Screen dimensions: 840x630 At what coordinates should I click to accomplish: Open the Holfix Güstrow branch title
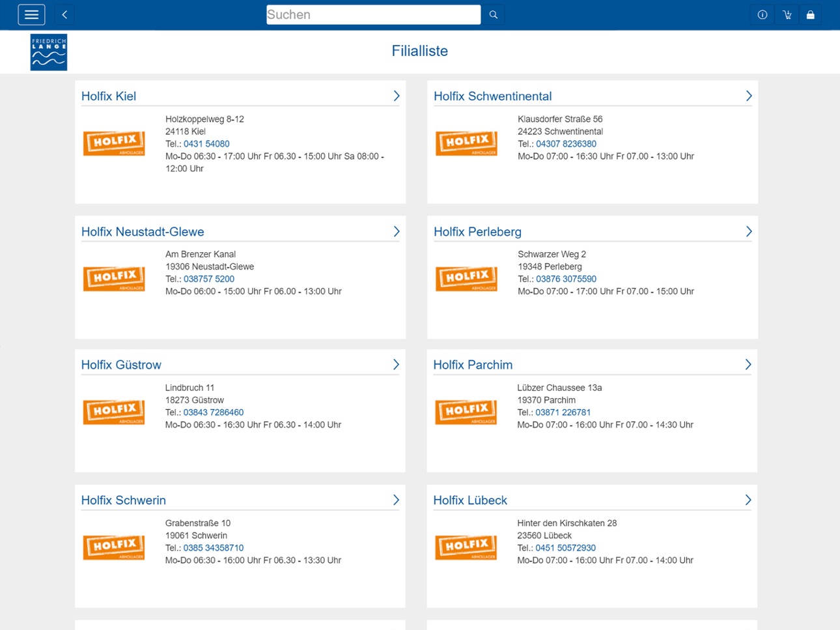pyautogui.click(x=121, y=365)
